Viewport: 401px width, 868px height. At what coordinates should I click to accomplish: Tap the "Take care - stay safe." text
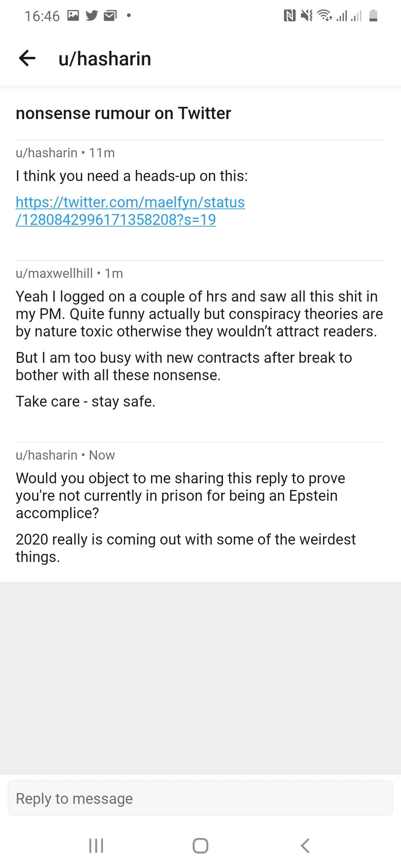[86, 401]
